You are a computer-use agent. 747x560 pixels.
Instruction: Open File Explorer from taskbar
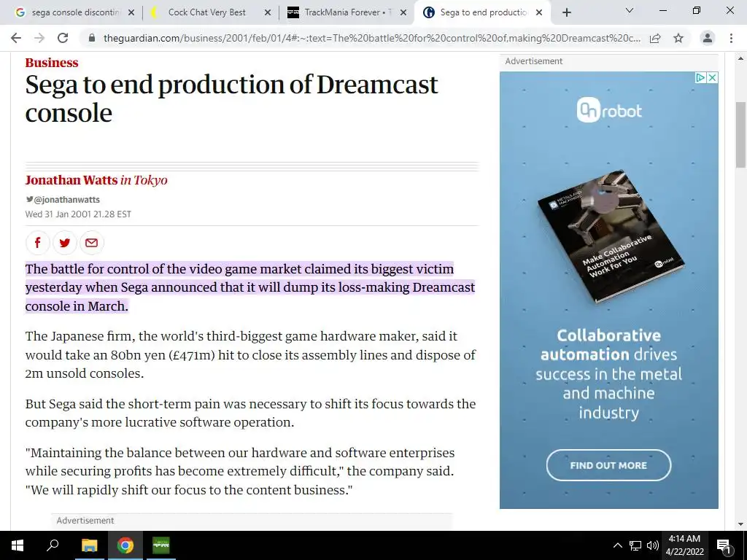click(x=89, y=545)
